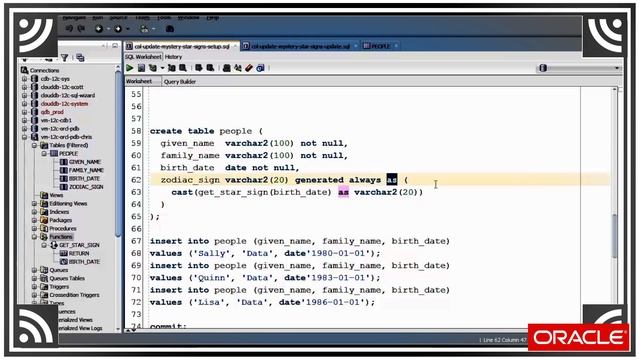Screen dimensions: 640x360
Task: Collapse the PEOPLE table node
Action: [x=44, y=153]
